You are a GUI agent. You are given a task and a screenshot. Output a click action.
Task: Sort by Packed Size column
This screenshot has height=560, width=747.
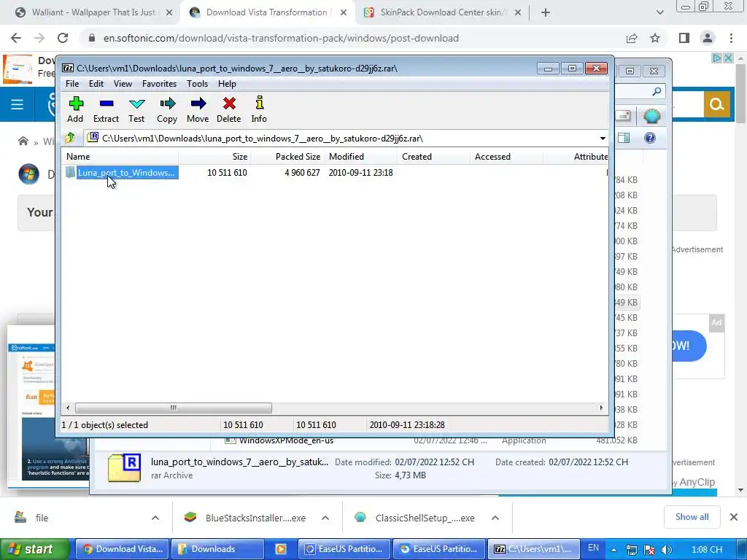point(287,157)
